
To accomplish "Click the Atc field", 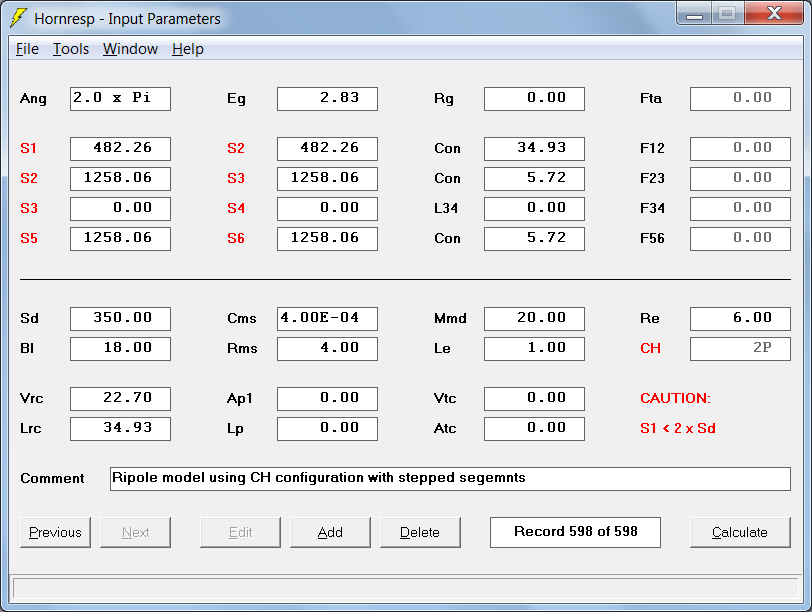I will click(534, 429).
